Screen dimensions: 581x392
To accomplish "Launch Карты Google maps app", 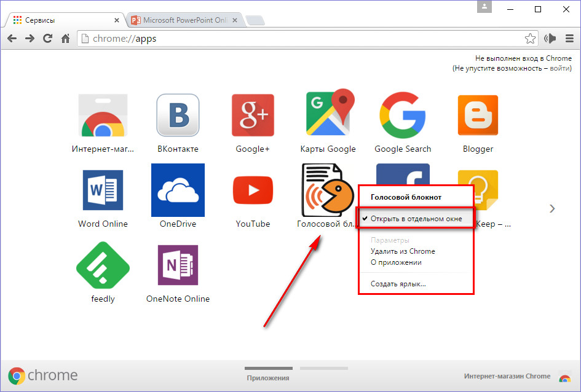I will click(330, 112).
